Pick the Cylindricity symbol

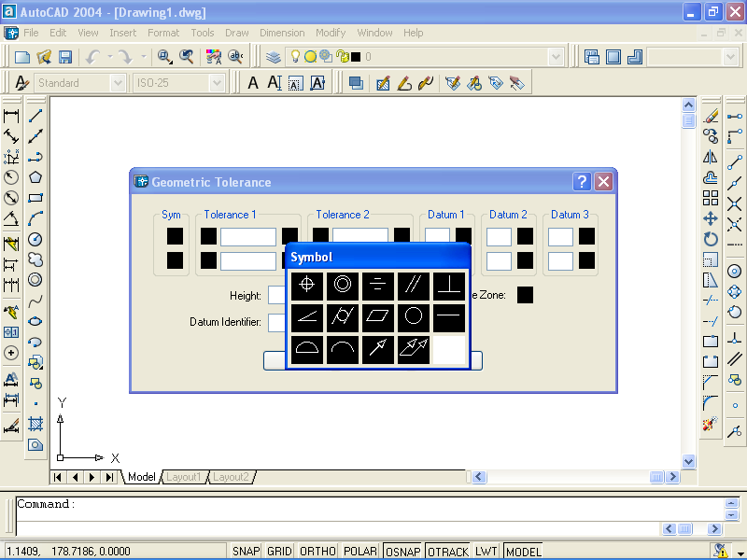(343, 317)
